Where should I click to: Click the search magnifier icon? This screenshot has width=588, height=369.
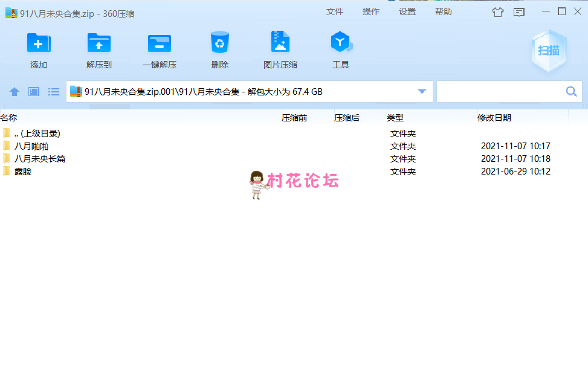click(571, 91)
